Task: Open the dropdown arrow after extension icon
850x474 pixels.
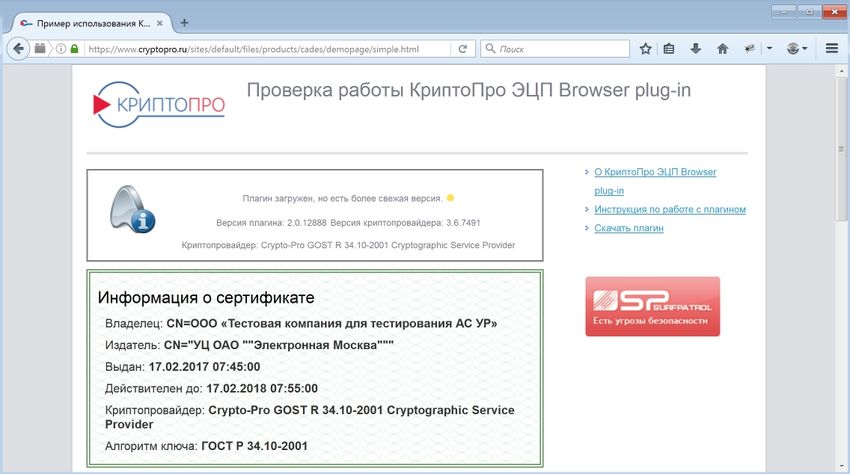Action: [x=769, y=49]
